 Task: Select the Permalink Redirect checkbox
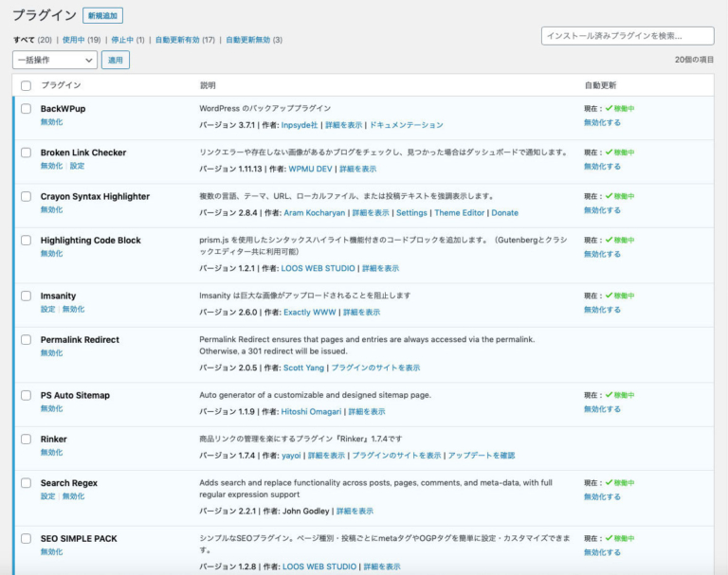click(26, 340)
